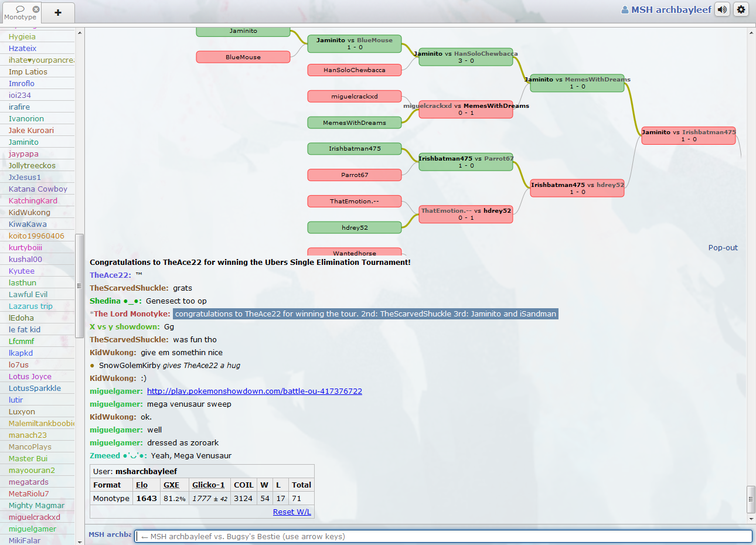Viewport: 756px width, 545px height.
Task: Click the chat bubble icon on Monotype tab
Action: tap(20, 9)
